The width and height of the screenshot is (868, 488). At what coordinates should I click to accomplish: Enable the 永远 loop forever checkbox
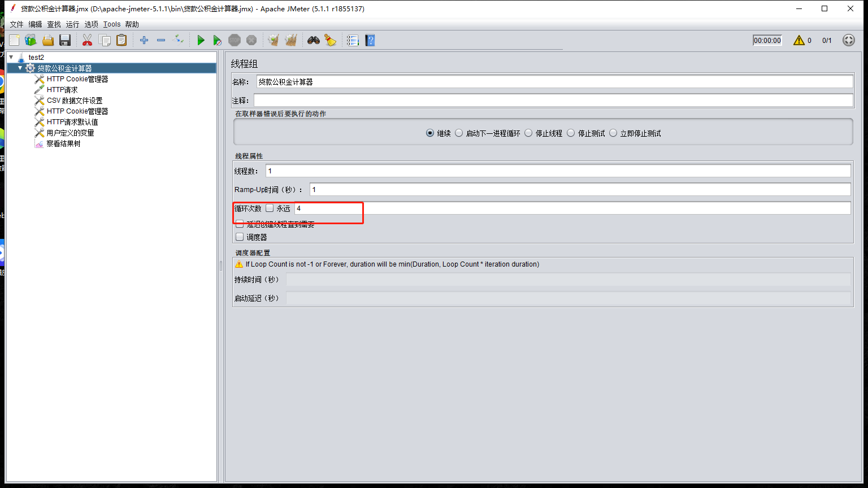[270, 208]
